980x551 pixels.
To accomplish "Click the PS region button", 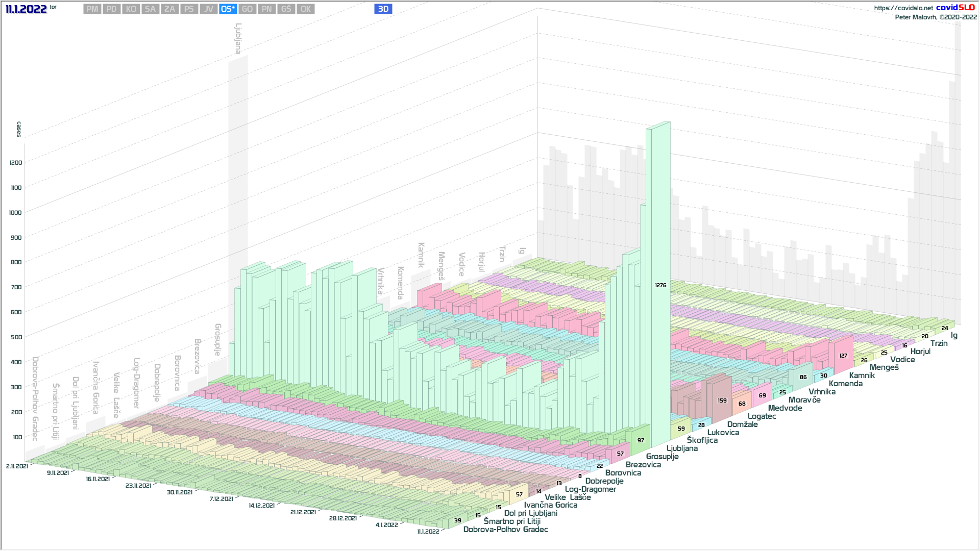I will pyautogui.click(x=189, y=9).
